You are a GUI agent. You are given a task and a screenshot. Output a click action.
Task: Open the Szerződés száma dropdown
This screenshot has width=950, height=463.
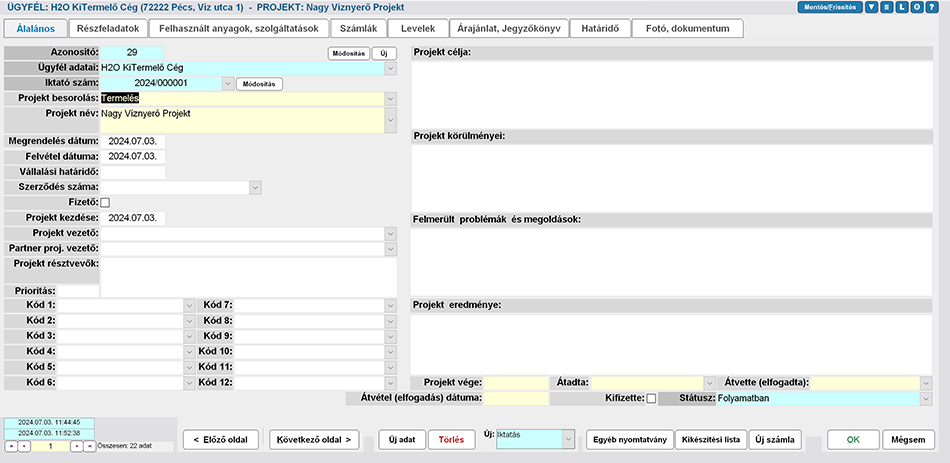256,188
